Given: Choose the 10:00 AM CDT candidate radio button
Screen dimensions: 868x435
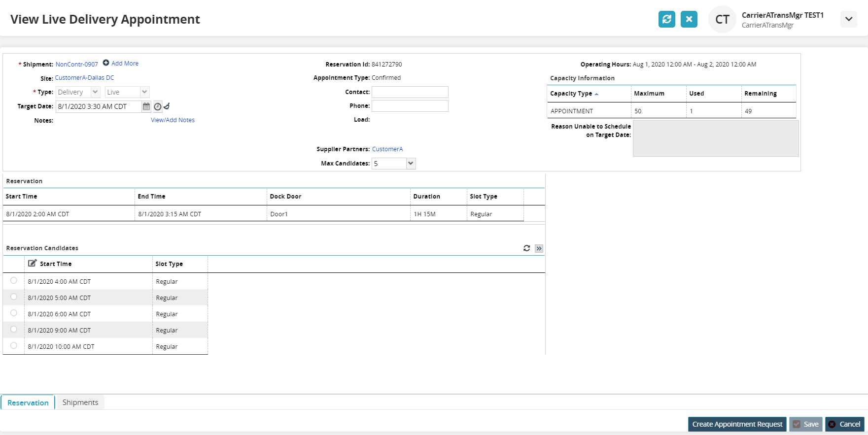Looking at the screenshot, I should (x=14, y=346).
